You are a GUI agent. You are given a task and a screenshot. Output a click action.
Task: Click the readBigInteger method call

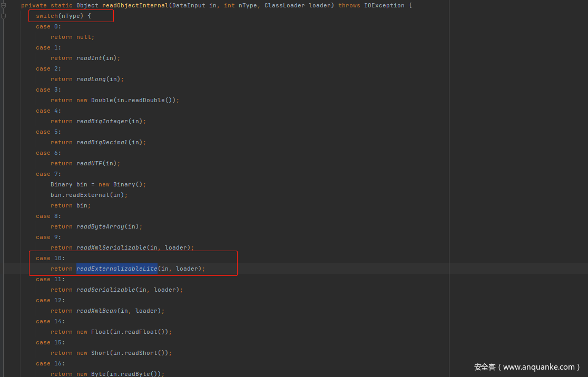102,121
